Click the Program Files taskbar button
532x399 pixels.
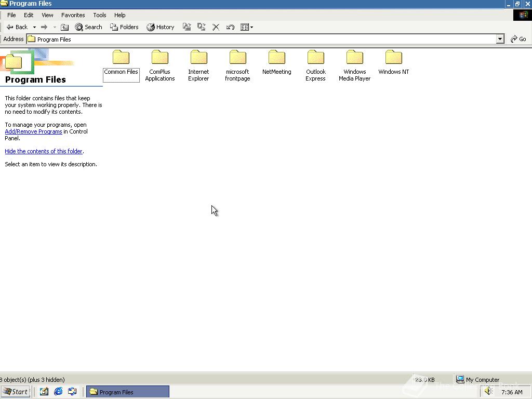(128, 392)
